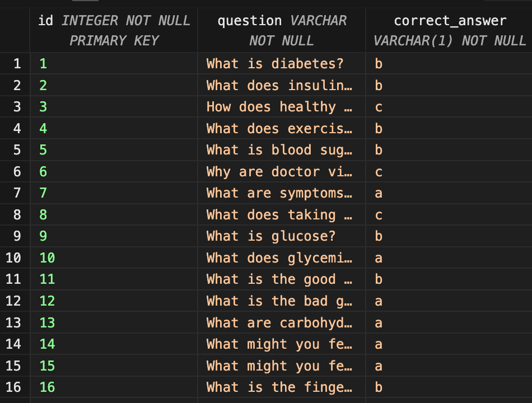The height and width of the screenshot is (403, 532).
Task: Click the correct_answer cell in row 7
Action: (x=449, y=193)
